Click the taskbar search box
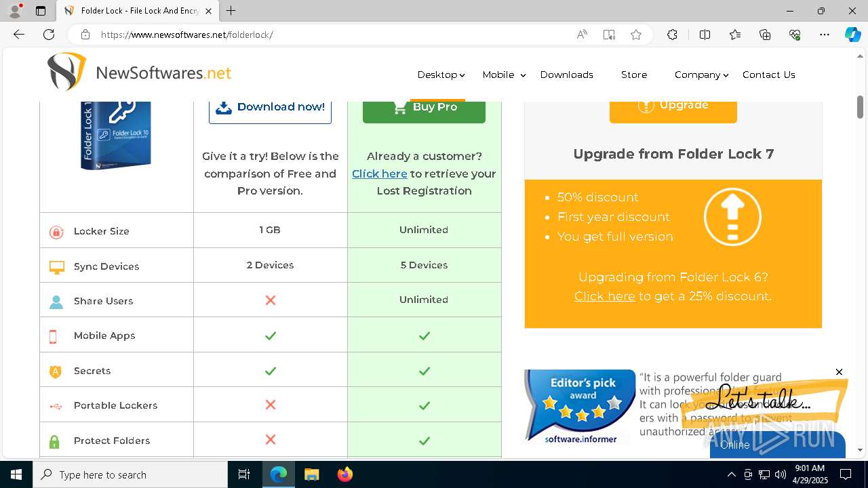868x488 pixels. (130, 474)
